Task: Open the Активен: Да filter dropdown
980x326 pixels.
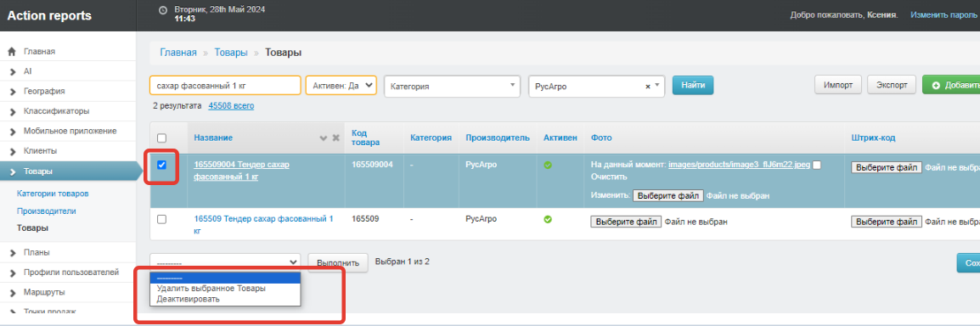Action: click(x=341, y=86)
